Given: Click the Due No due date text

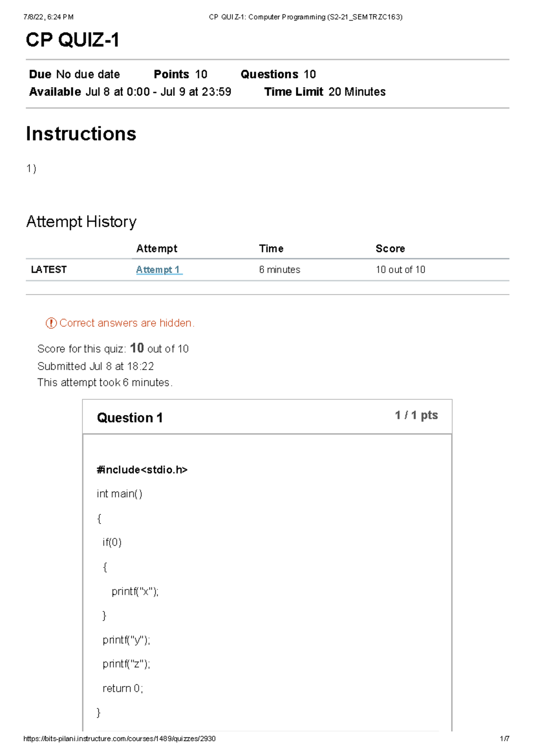Looking at the screenshot, I should click(x=74, y=74).
